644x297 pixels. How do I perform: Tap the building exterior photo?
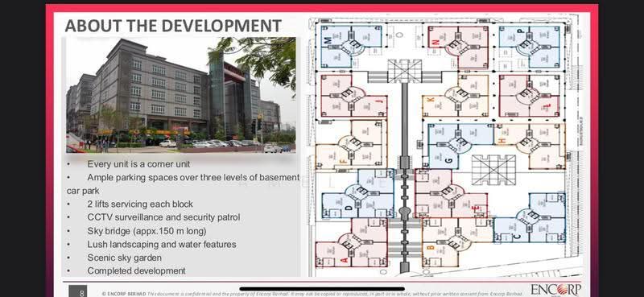pos(180,95)
